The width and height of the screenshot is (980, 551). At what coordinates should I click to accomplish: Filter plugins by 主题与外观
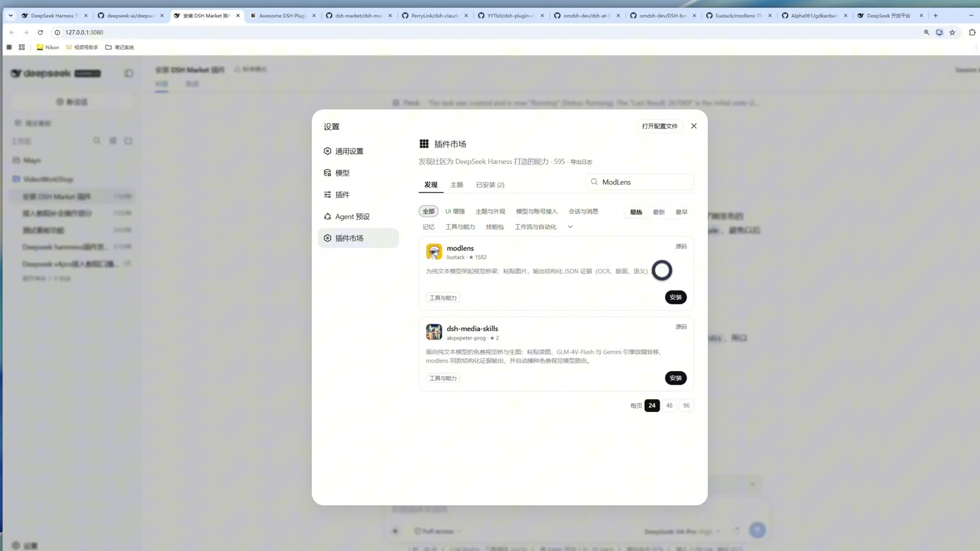pyautogui.click(x=490, y=211)
